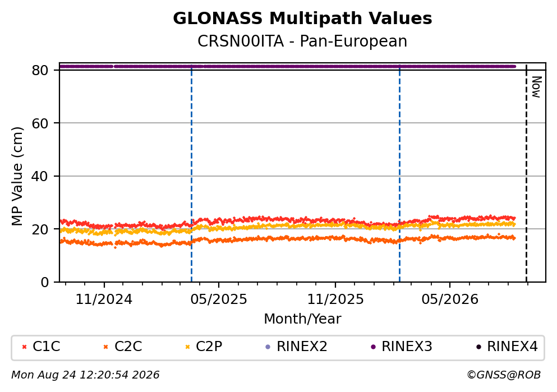Click the 80 y-axis tick label

(x=40, y=70)
